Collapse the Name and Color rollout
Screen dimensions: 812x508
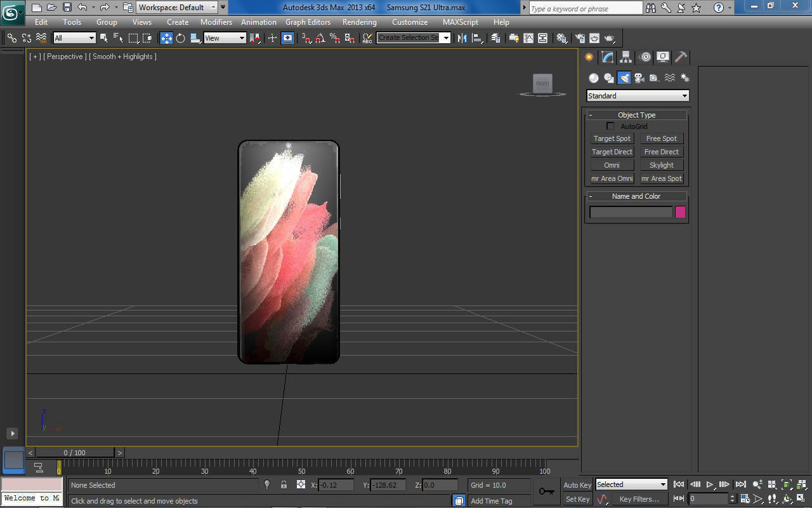pos(637,196)
